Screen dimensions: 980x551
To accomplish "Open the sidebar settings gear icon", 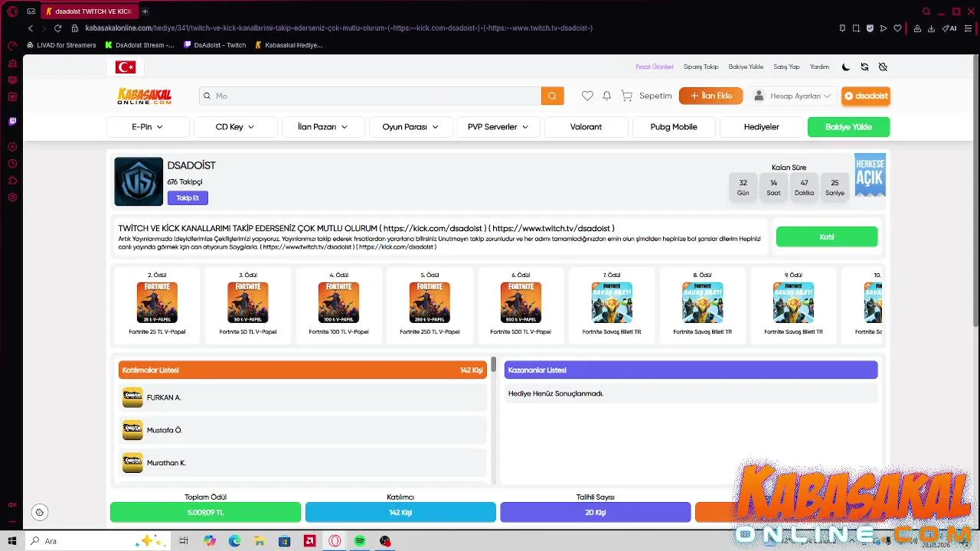I will (12, 197).
